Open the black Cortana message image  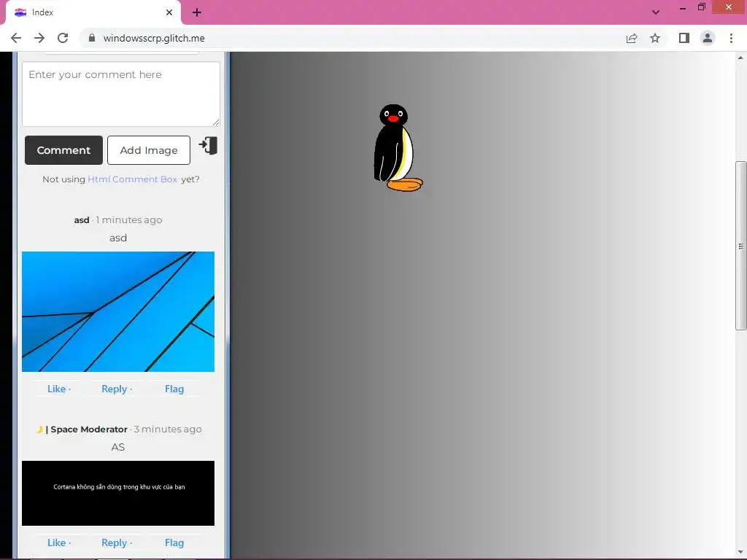[118, 493]
